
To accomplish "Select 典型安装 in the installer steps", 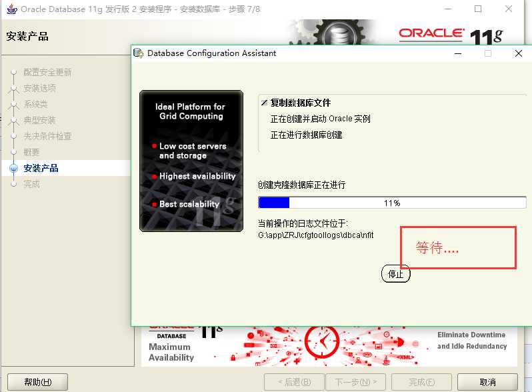I will click(x=40, y=120).
